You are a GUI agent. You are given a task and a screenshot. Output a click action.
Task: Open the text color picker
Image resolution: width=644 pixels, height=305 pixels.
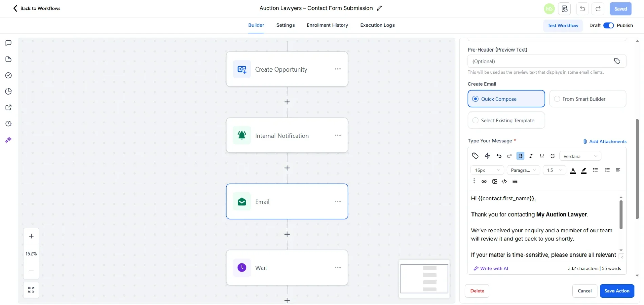tap(573, 170)
